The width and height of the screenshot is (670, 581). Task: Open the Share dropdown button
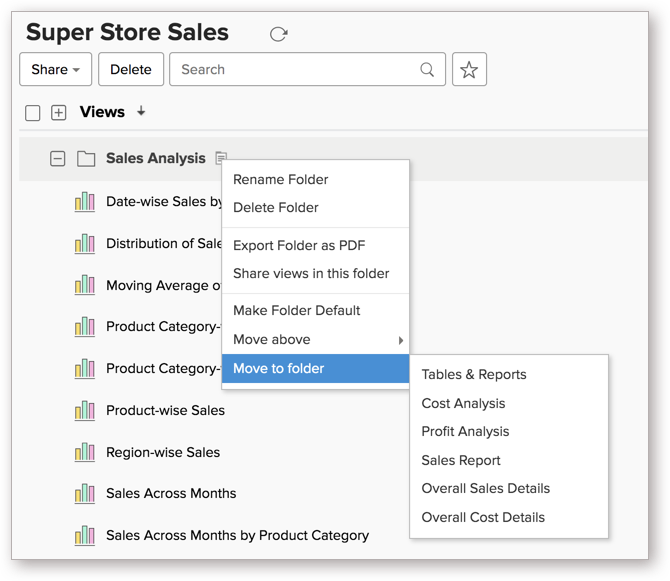56,70
